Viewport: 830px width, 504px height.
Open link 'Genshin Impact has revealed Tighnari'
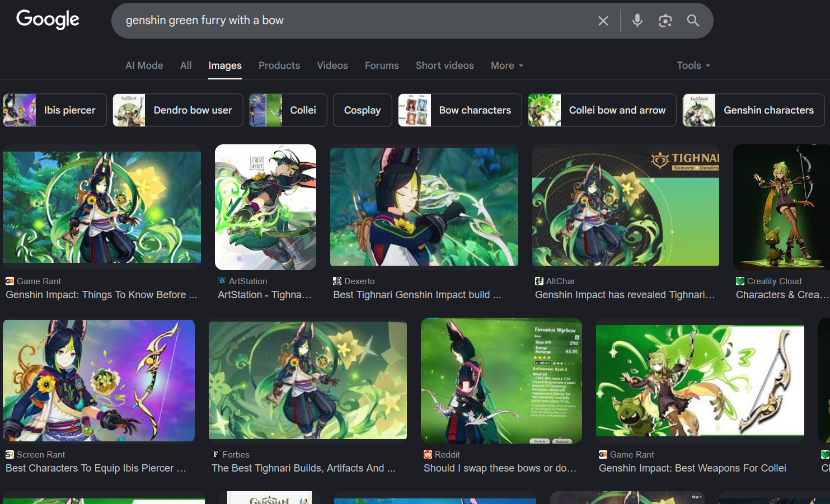[625, 295]
